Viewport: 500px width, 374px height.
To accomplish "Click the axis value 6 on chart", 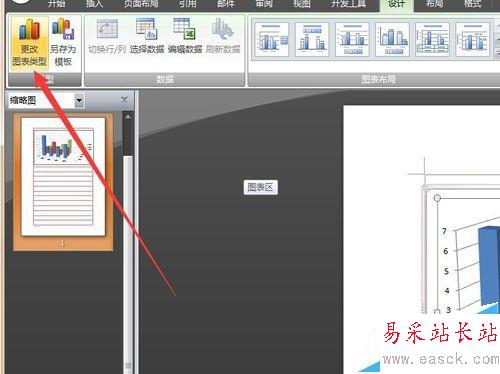I will coord(446,251).
